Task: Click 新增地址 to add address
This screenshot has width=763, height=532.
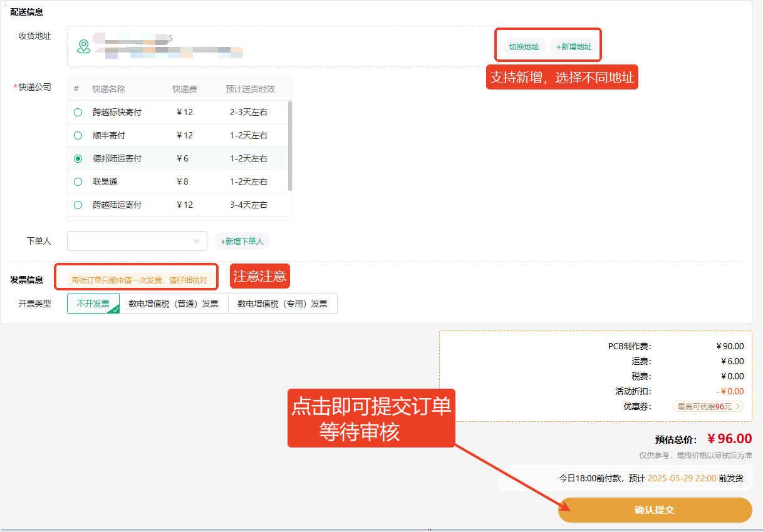Action: click(574, 47)
